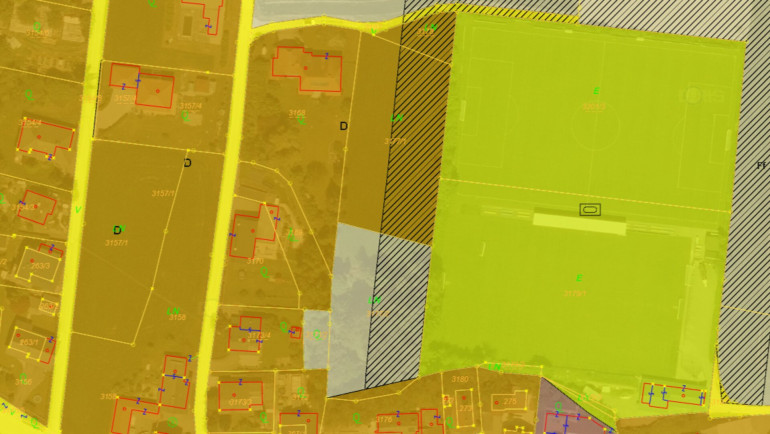Screen dimensions: 770x434
Task: Click the black D marker beside parcel 3156
Action: point(343,126)
